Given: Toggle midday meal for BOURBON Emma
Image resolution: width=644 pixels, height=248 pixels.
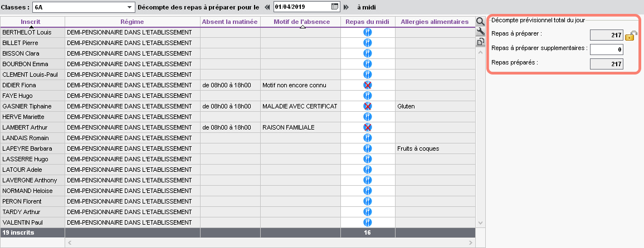Looking at the screenshot, I should tap(368, 64).
